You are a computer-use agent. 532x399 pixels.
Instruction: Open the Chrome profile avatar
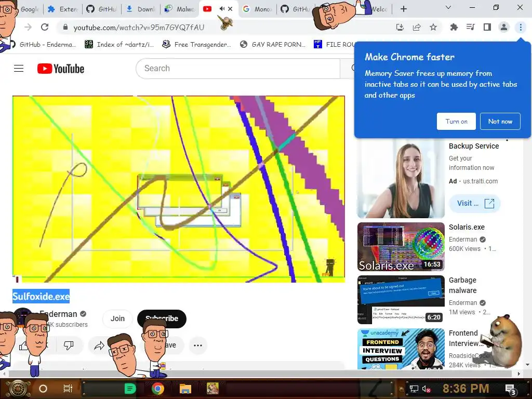[504, 27]
